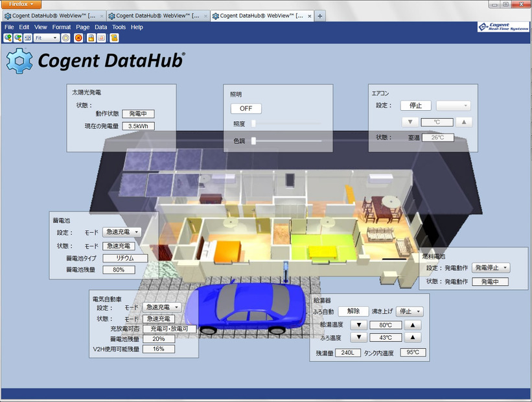Image resolution: width=532 pixels, height=402 pixels.
Task: Click the toolbar icon right of the padlock
Action: [102, 38]
